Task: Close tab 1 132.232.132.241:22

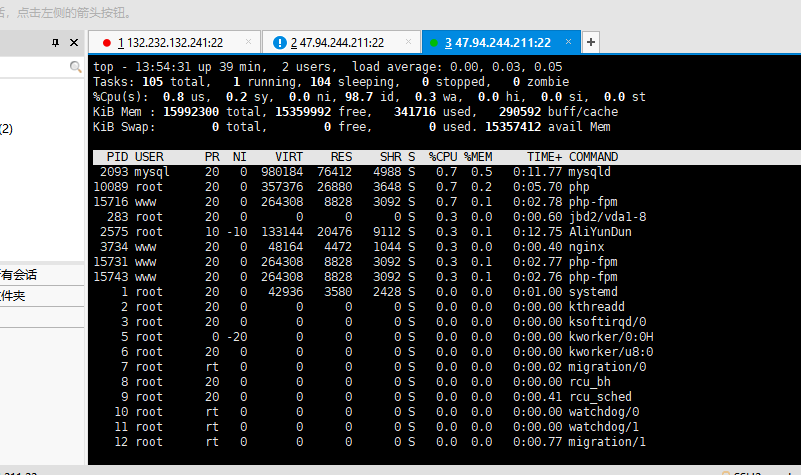Action: click(x=248, y=41)
